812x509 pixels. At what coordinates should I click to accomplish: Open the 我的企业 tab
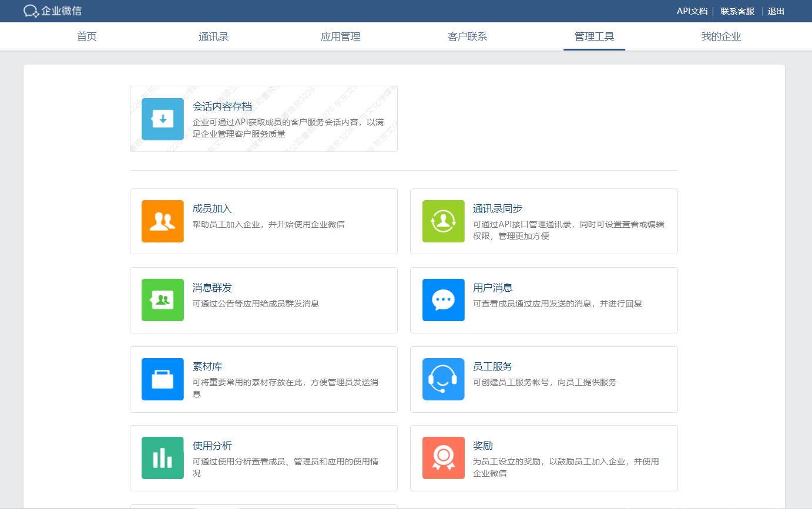tap(721, 37)
